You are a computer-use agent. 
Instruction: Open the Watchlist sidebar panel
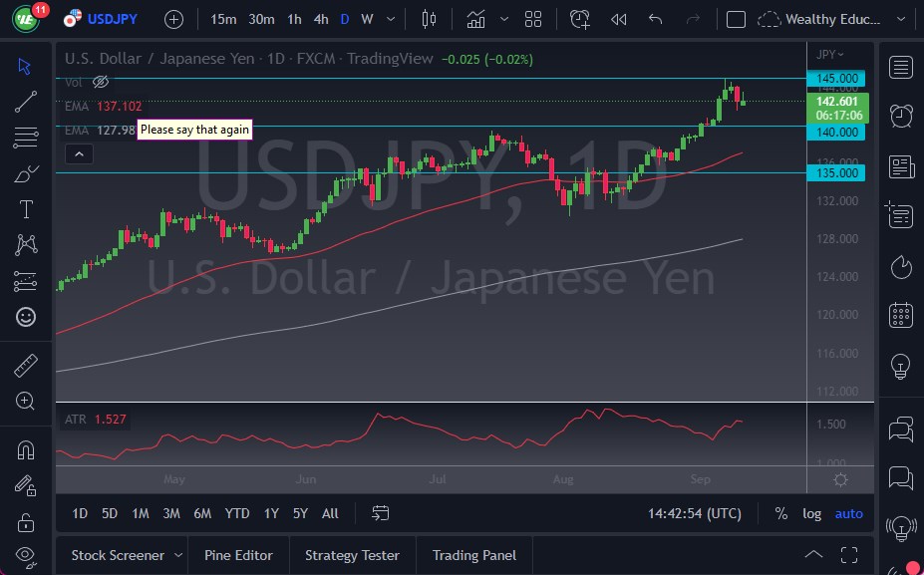(x=900, y=67)
